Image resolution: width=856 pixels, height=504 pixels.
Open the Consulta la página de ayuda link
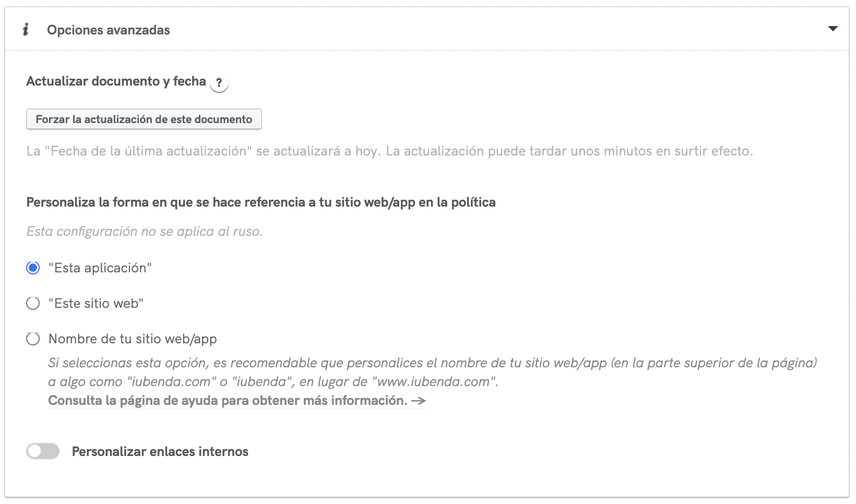pos(228,401)
